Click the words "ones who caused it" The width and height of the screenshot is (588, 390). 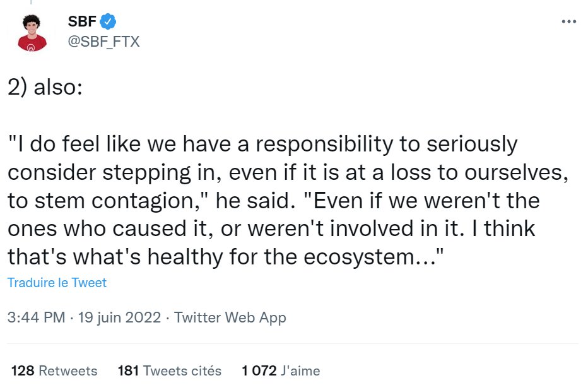(93, 228)
